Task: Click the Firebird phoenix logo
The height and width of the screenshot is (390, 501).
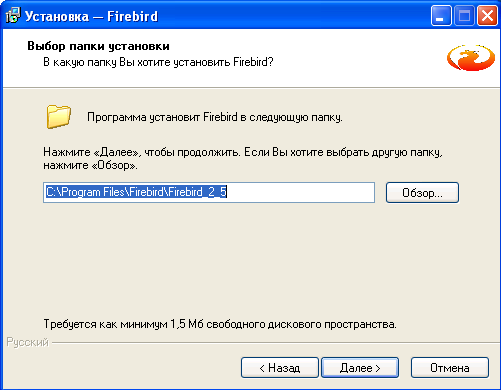Action: pyautogui.click(x=471, y=57)
